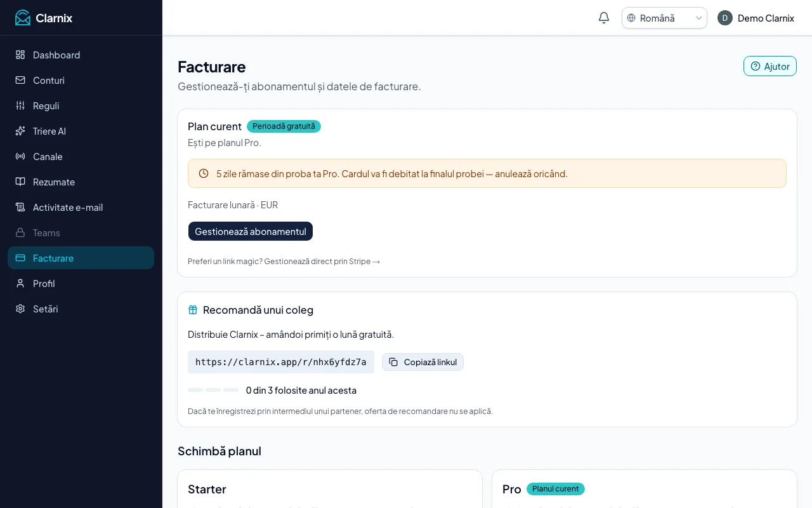Click the user avatar with letter D

click(x=725, y=18)
